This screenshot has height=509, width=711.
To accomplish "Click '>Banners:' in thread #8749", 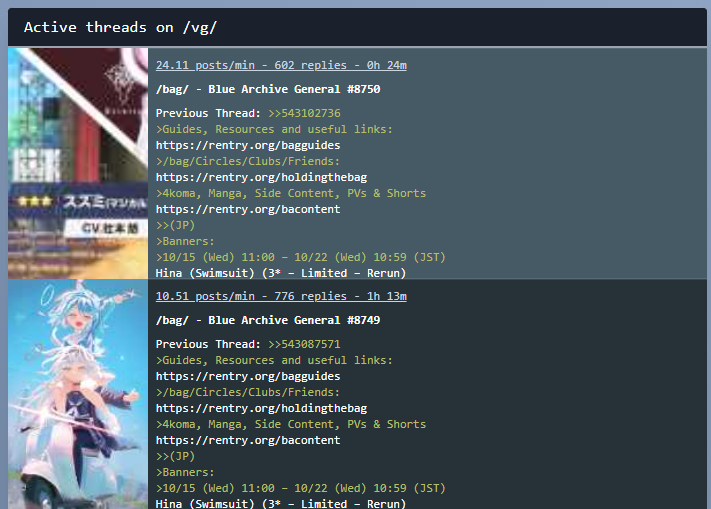I will point(185,472).
